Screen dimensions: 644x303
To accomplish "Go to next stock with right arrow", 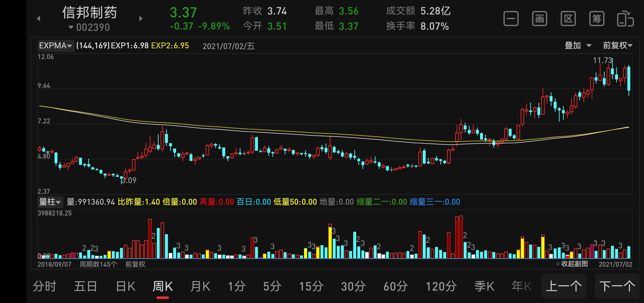I will (141, 19).
